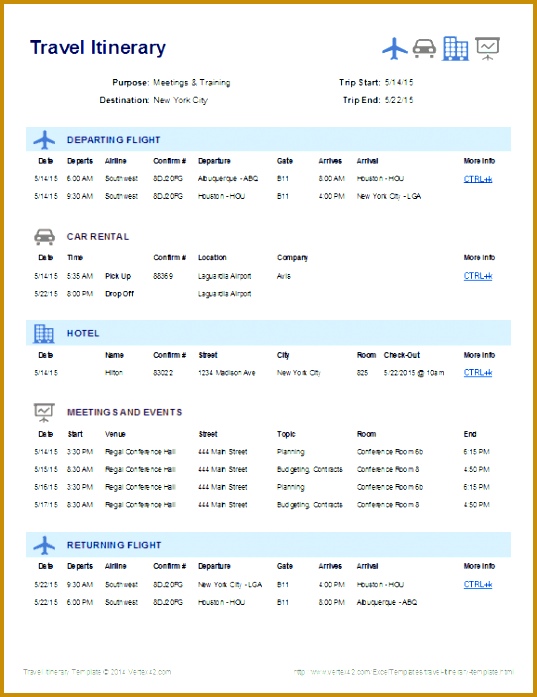Select the Pick Up cell in Car Rental
The width and height of the screenshot is (537, 697).
[x=118, y=276]
